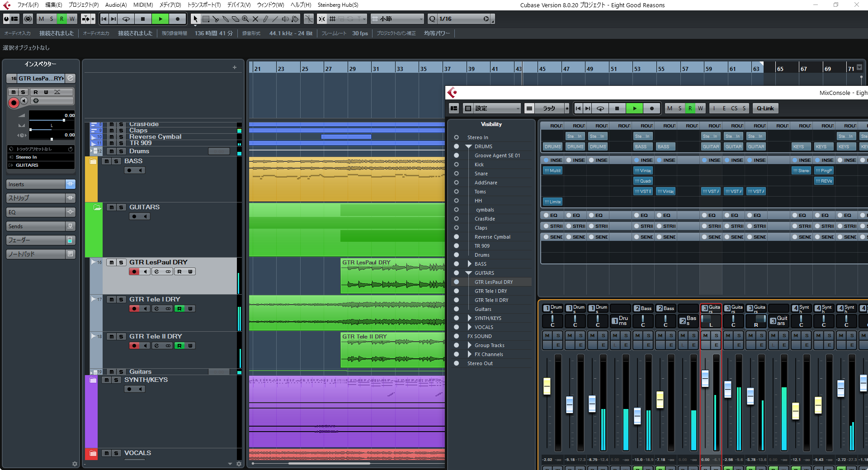The image size is (868, 470).
Task: Collapse the GUITARS group in Visibility
Action: point(469,273)
